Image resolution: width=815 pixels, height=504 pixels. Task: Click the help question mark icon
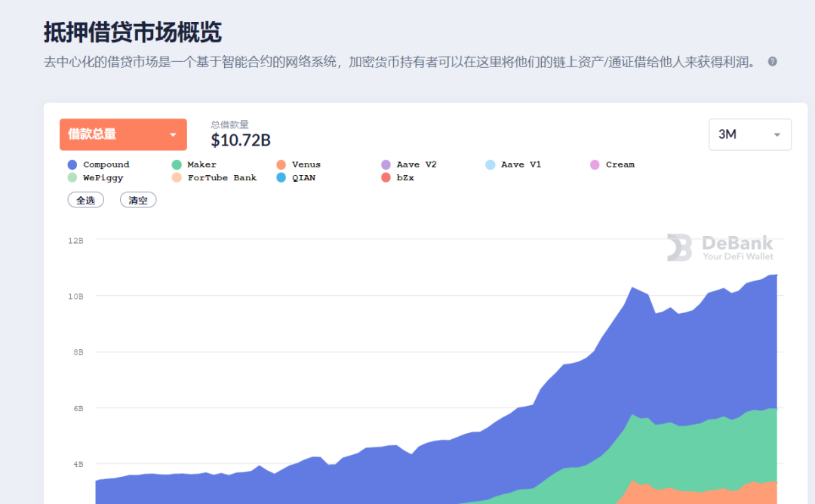tap(771, 61)
